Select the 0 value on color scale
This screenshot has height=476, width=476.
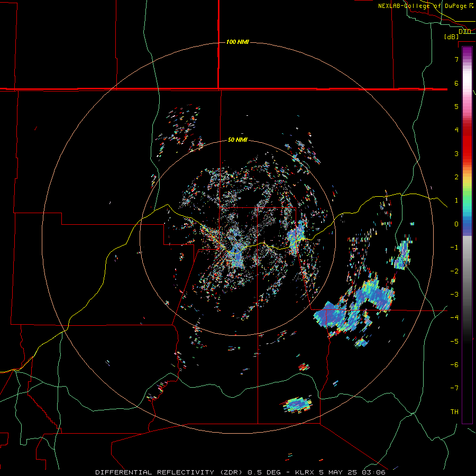(x=456, y=224)
